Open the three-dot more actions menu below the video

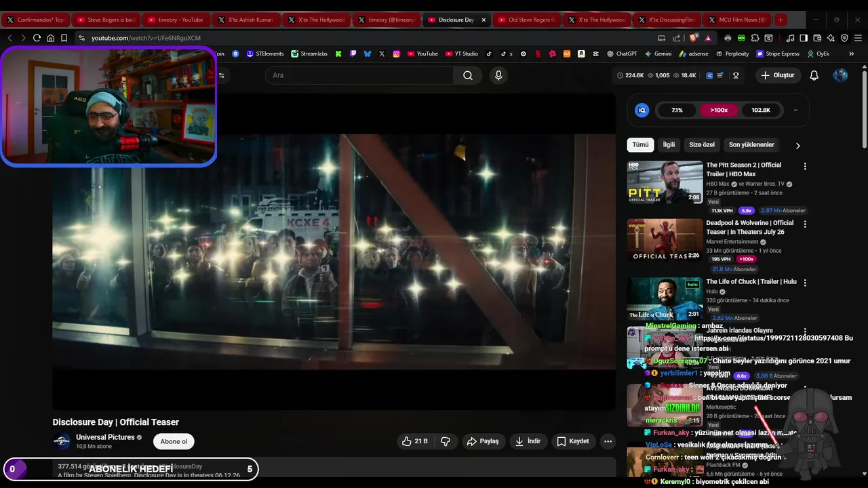608,441
